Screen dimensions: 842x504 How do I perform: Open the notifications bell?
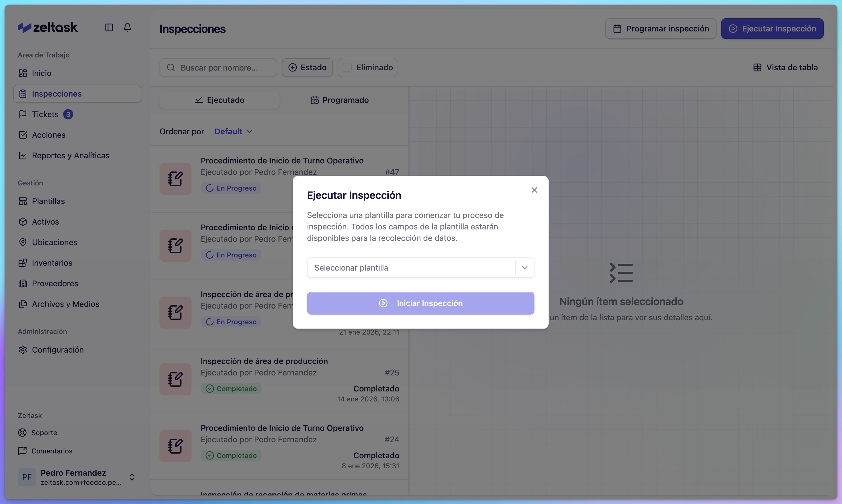[x=127, y=27]
